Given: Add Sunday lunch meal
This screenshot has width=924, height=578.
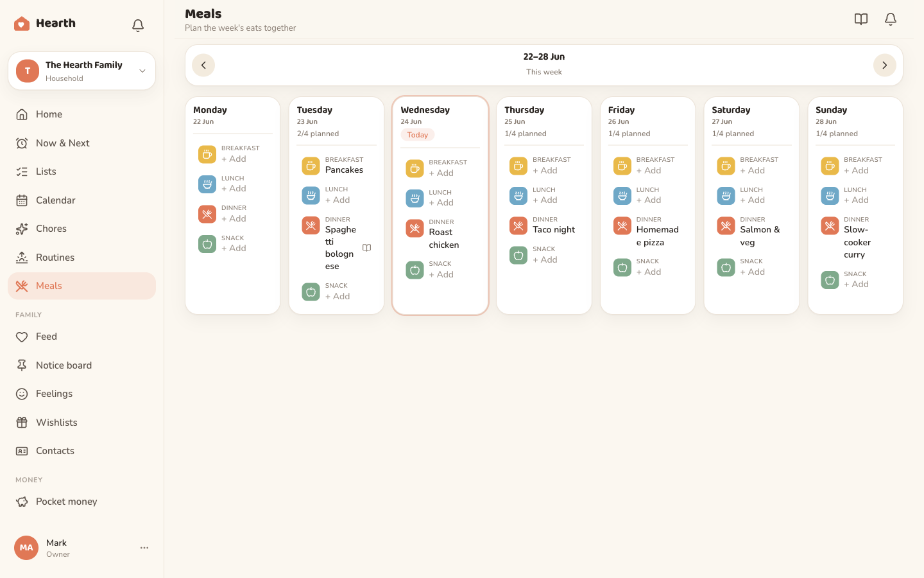Looking at the screenshot, I should click(857, 200).
